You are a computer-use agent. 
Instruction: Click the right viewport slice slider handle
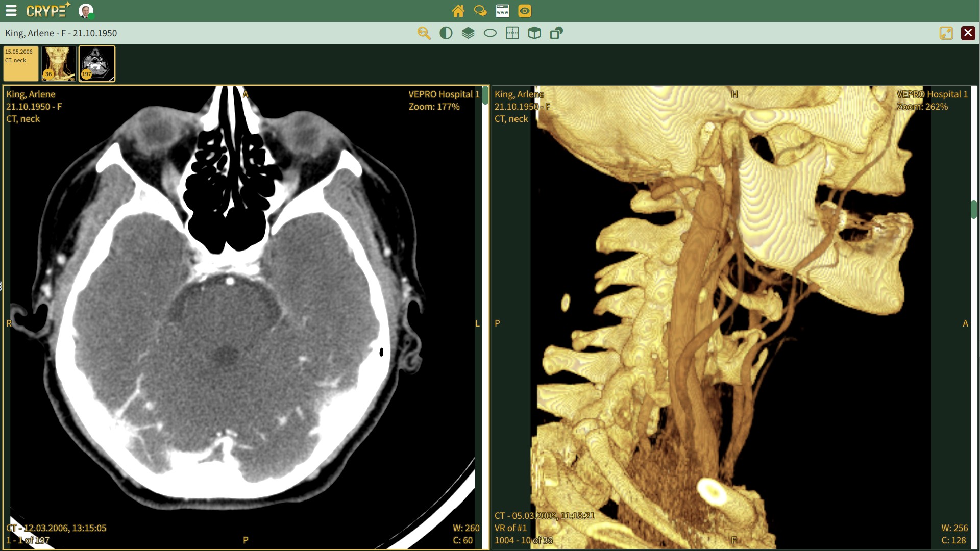[974, 209]
